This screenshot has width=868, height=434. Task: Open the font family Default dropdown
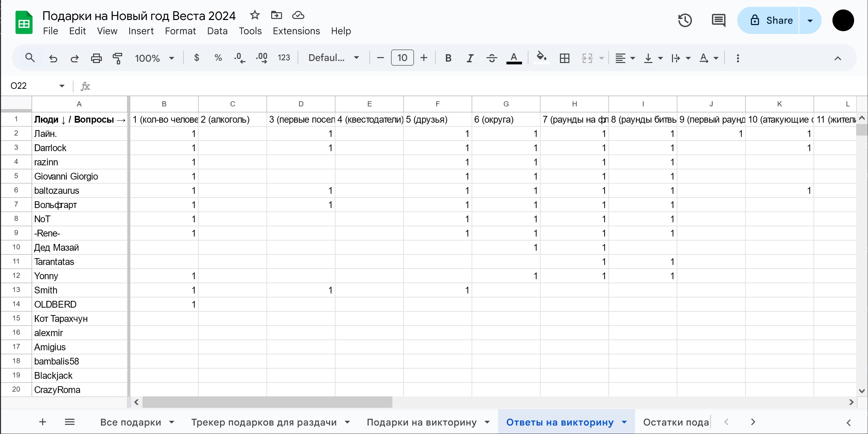pos(333,58)
